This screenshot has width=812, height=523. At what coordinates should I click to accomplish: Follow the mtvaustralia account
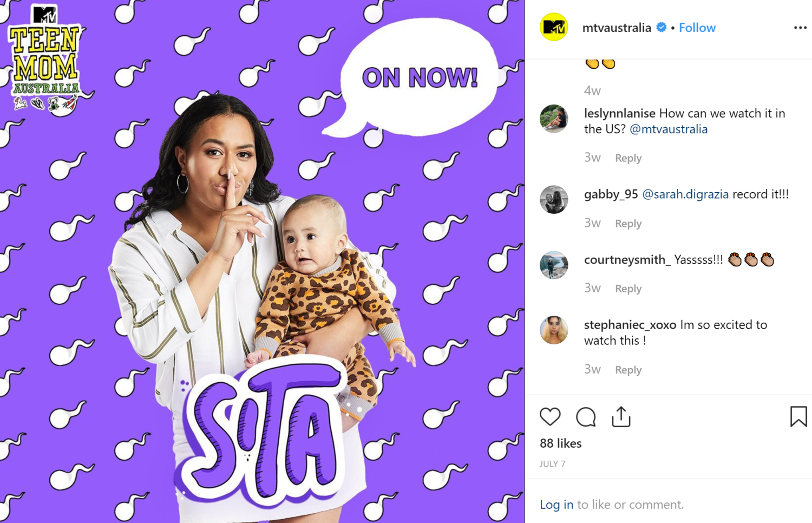697,28
